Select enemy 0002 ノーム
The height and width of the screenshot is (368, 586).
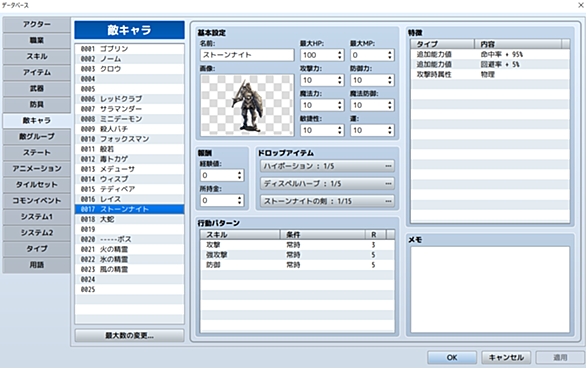click(x=129, y=59)
